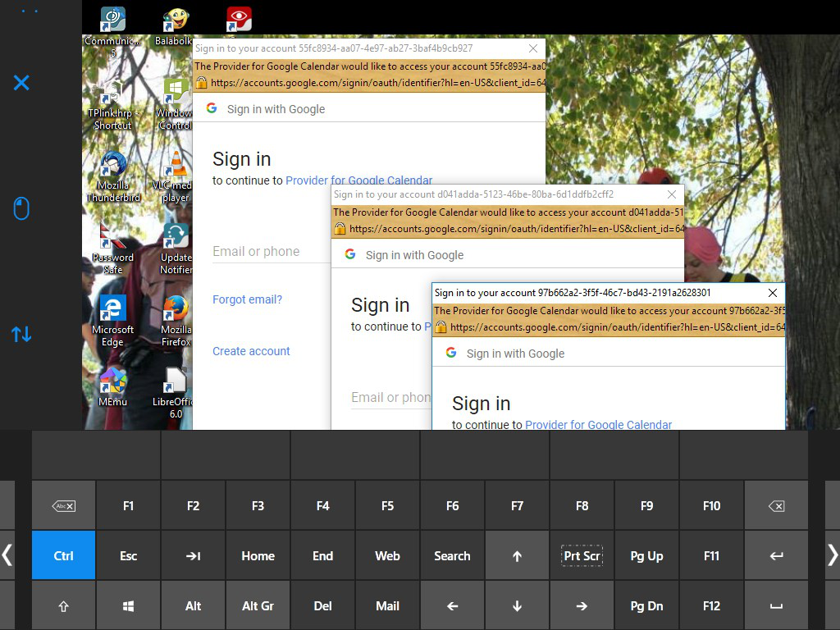Select the red eye desktop icon

coord(239,21)
